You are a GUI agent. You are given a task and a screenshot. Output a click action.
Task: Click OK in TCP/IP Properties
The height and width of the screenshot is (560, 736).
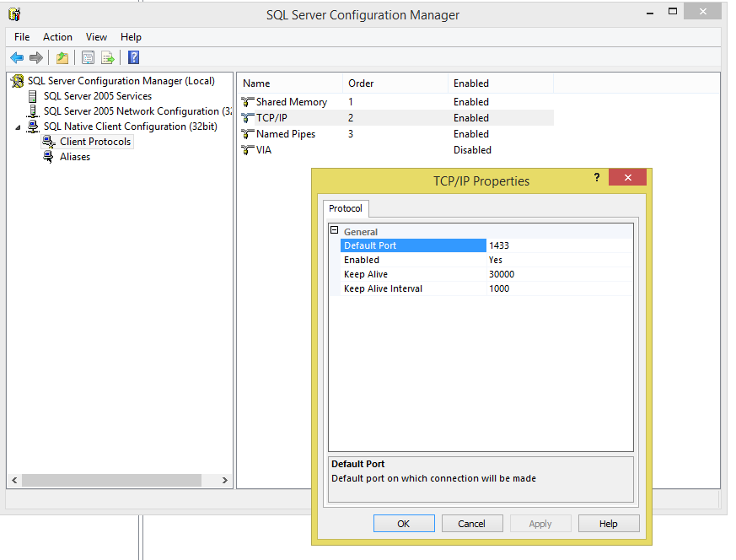[x=404, y=524]
